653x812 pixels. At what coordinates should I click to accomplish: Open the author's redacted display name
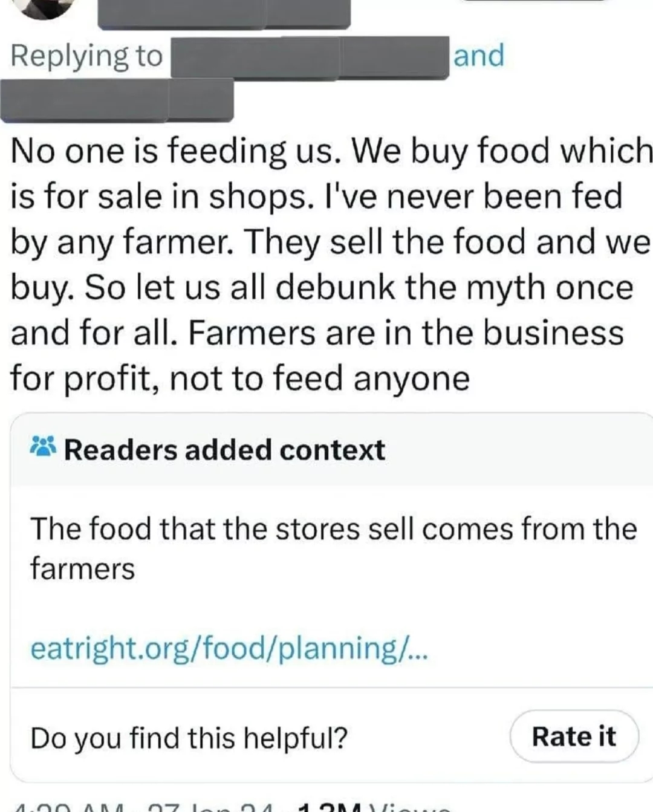(224, 13)
